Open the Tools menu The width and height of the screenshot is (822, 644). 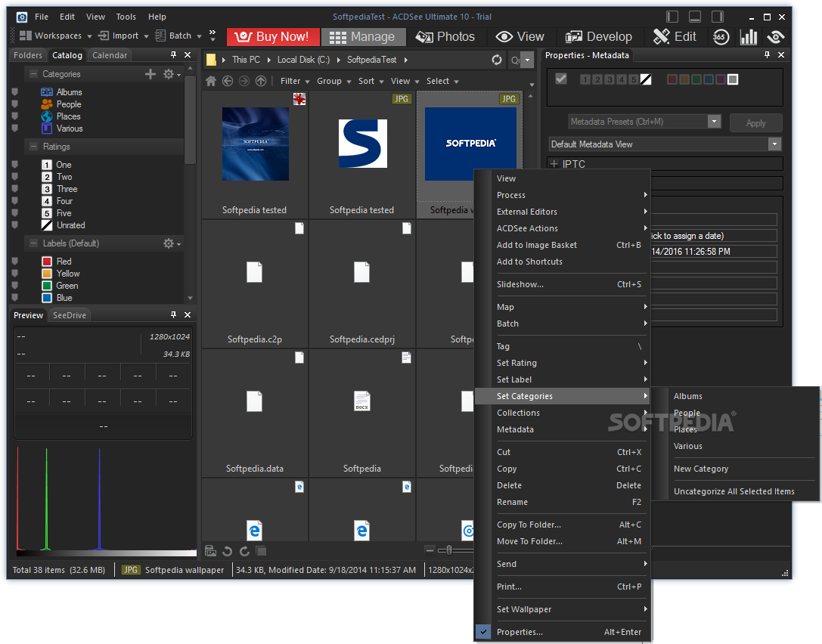point(126,17)
